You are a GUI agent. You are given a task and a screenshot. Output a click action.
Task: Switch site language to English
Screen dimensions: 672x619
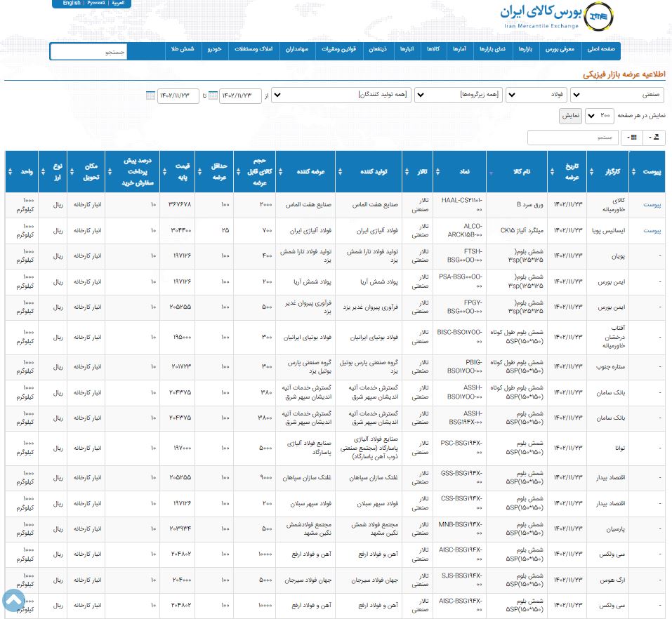[x=72, y=3]
